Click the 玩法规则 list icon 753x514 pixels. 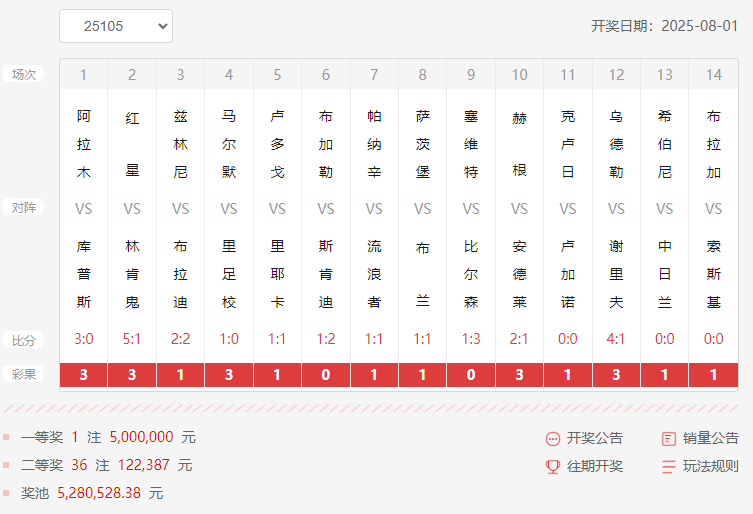pyautogui.click(x=669, y=466)
